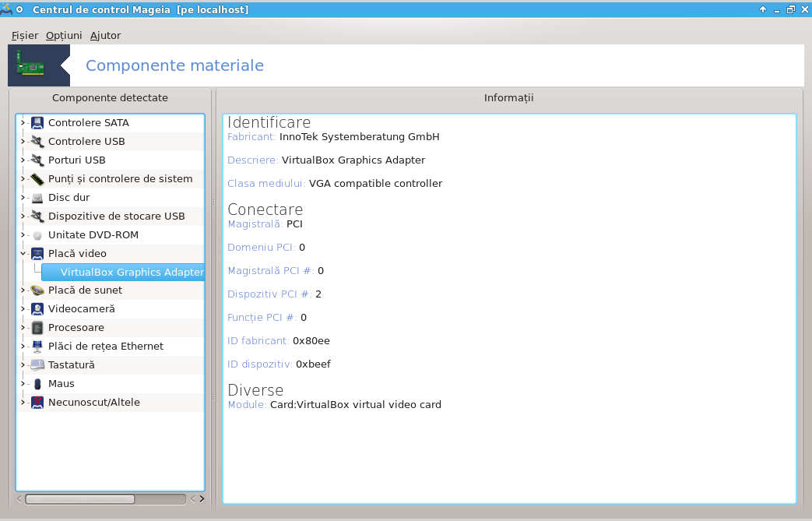Open the Opțiuni menu
The height and width of the screenshot is (521, 812).
(x=64, y=36)
